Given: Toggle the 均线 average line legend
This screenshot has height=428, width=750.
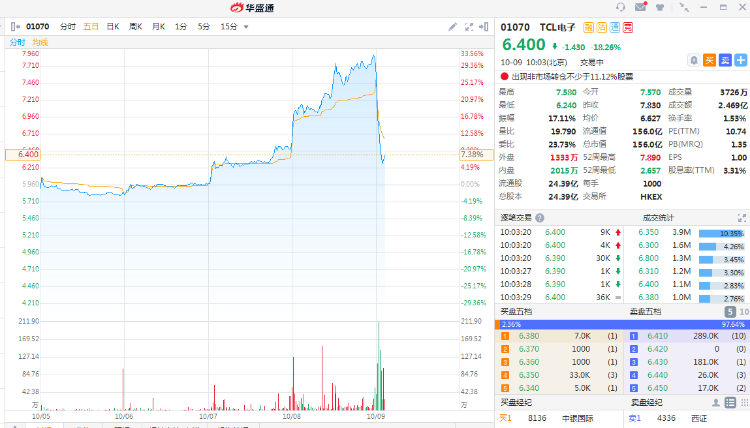Looking at the screenshot, I should click(x=41, y=43).
